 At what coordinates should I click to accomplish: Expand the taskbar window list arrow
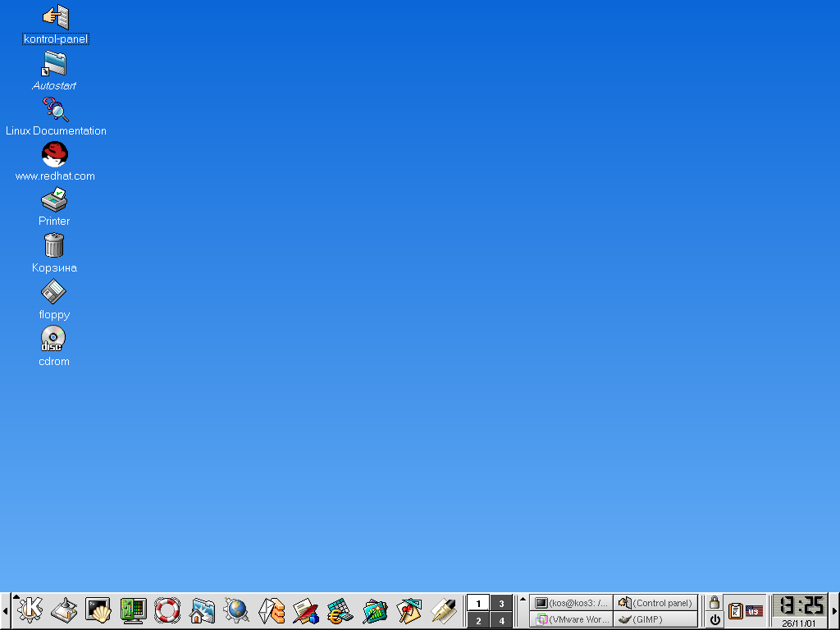(x=523, y=599)
